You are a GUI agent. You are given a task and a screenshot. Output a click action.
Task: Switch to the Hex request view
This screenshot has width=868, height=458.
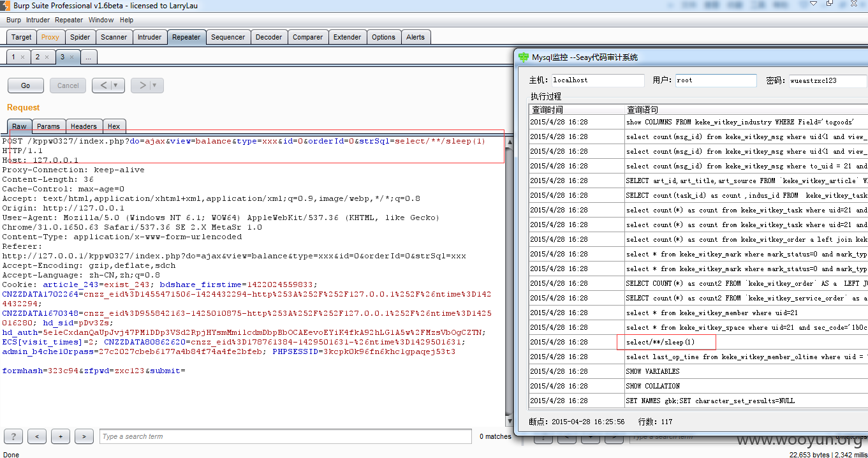[114, 126]
